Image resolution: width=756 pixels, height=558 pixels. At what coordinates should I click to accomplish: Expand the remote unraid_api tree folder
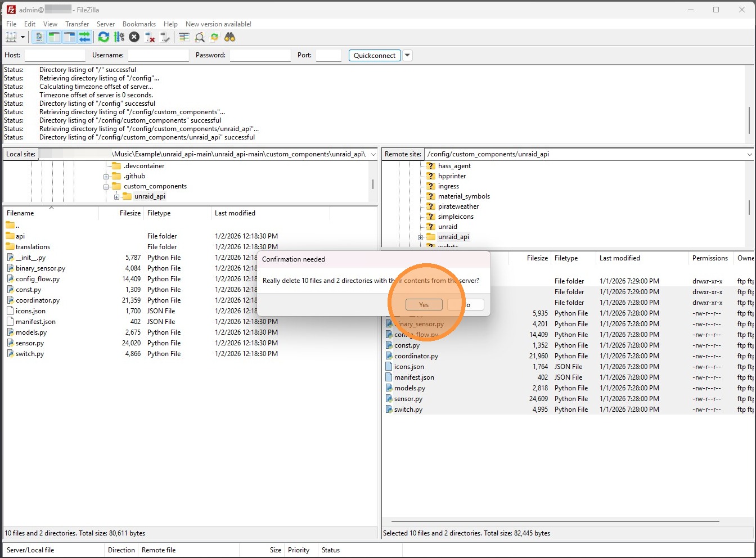(420, 237)
